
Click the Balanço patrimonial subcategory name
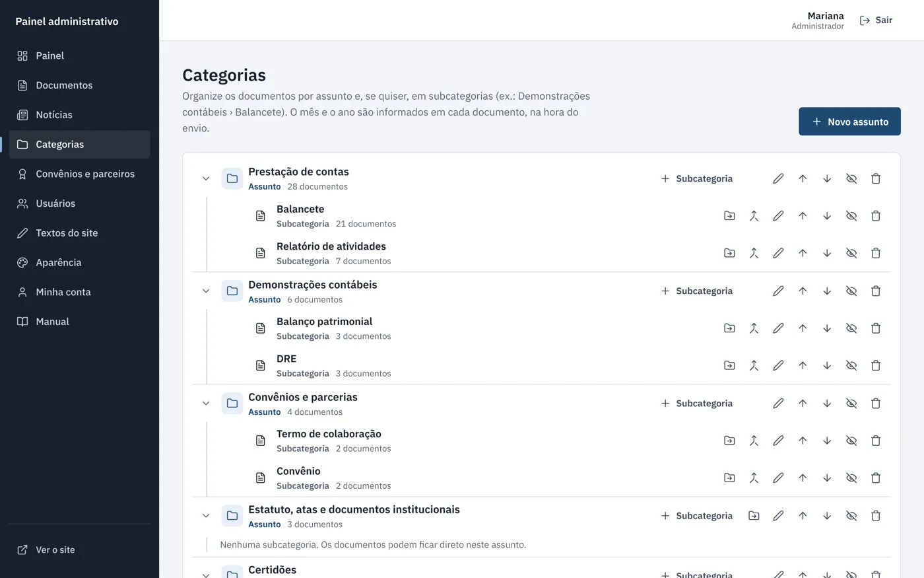click(x=324, y=322)
